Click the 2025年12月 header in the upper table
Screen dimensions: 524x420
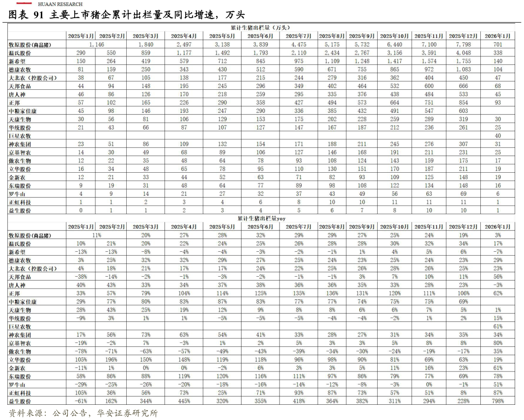point(462,36)
